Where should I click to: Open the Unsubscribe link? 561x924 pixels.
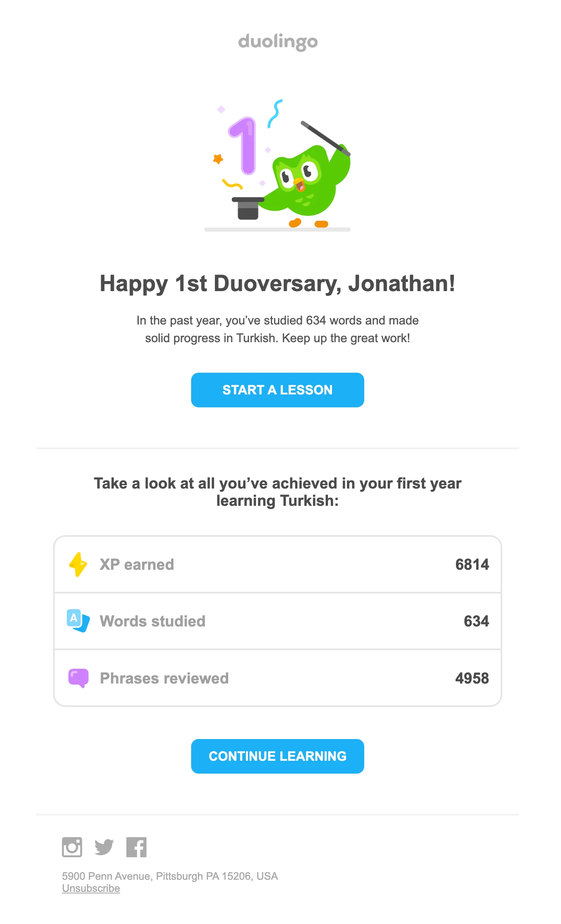tap(91, 888)
